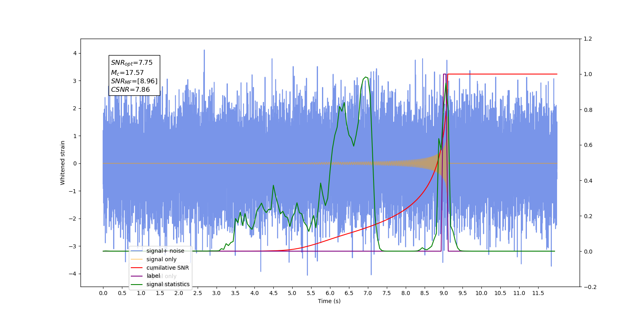
Task: Click the 9.0 tick on the time axis
Action: pyautogui.click(x=444, y=293)
